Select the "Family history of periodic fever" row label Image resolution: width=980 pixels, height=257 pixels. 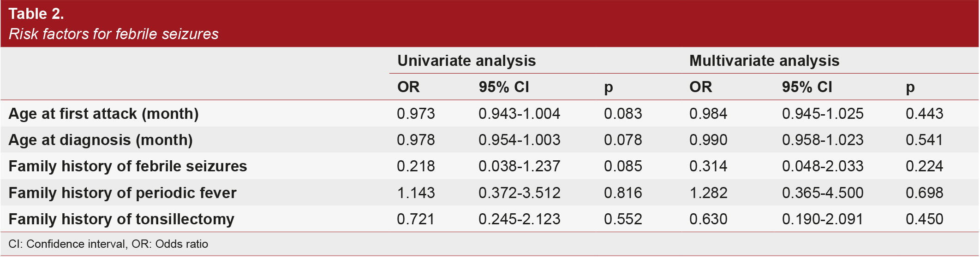[x=122, y=193]
